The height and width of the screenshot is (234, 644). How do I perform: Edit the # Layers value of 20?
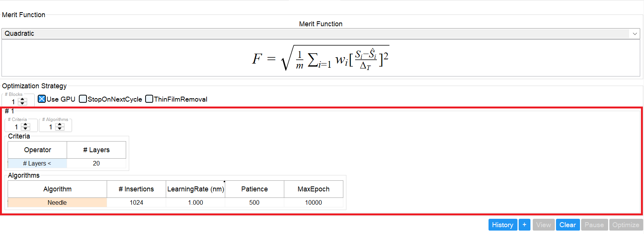pos(96,163)
